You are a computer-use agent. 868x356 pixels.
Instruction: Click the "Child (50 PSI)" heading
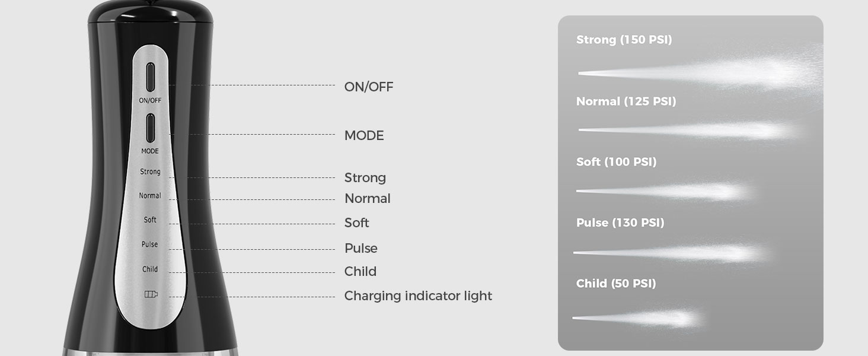(616, 284)
